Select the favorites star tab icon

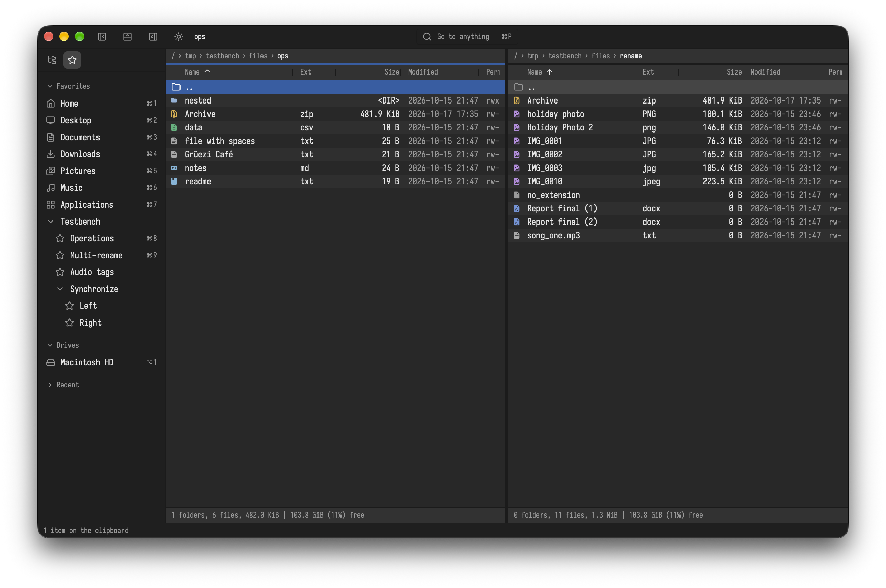pyautogui.click(x=72, y=60)
